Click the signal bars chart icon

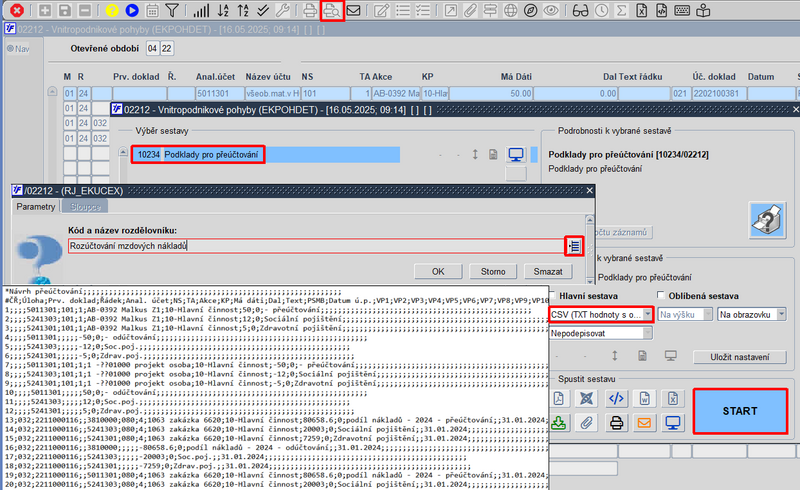click(202, 10)
